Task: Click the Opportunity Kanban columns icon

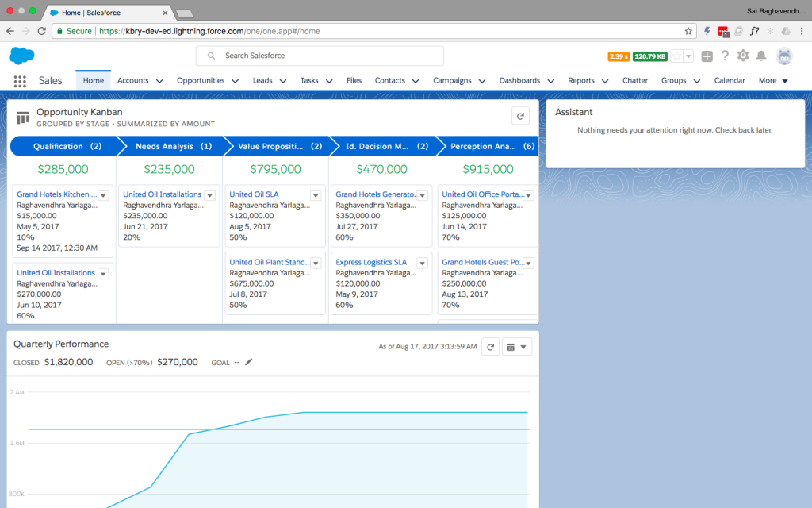Action: (x=23, y=117)
